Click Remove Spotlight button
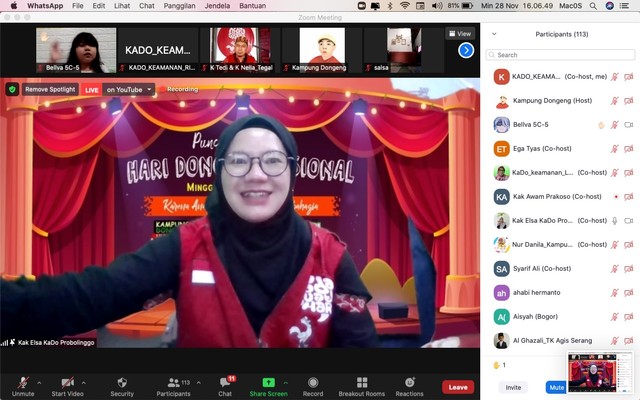The width and height of the screenshot is (640, 400). [50, 89]
